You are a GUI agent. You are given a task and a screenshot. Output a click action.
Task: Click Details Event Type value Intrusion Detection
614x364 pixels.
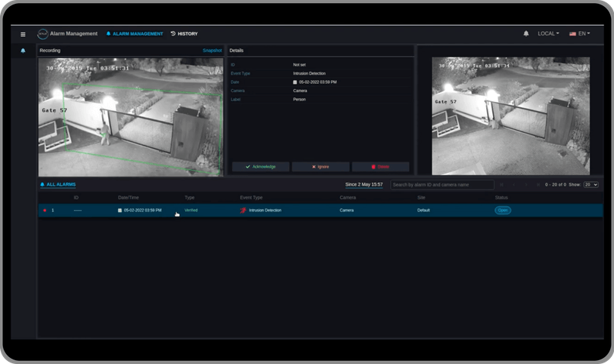(309, 73)
